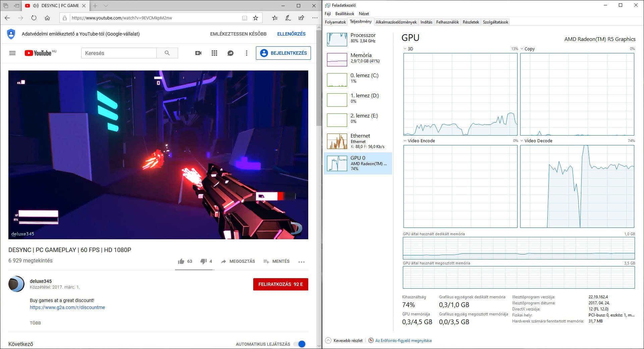The image size is (644, 349).
Task: Select the Teljesítmény tab
Action: point(361,21)
